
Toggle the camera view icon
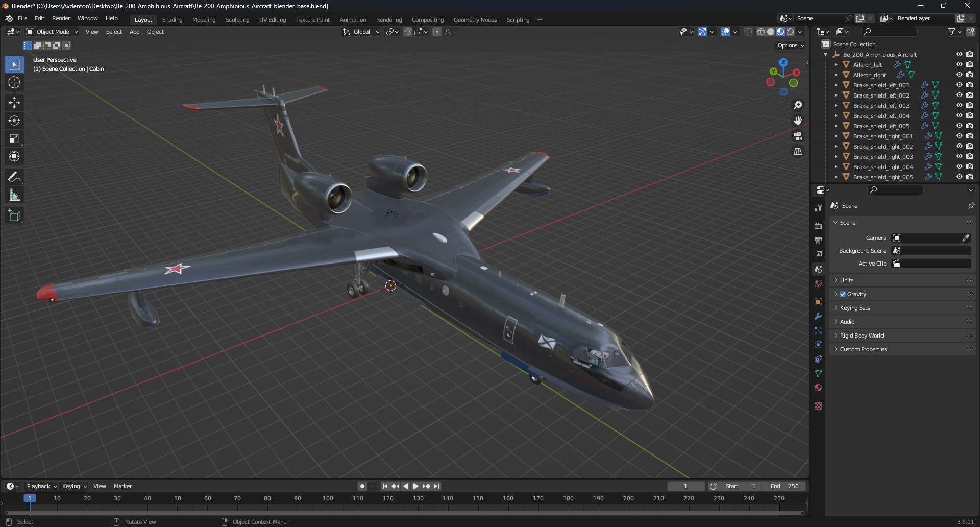tap(798, 136)
